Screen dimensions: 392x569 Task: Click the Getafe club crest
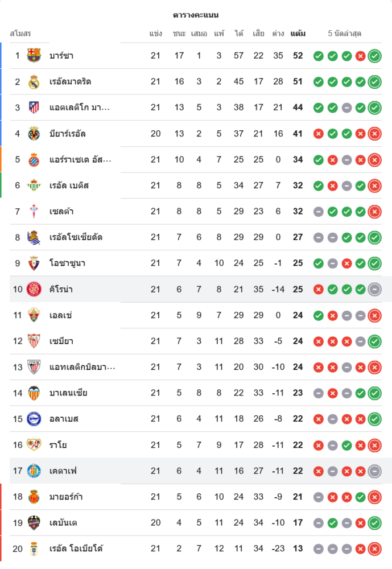(x=34, y=471)
